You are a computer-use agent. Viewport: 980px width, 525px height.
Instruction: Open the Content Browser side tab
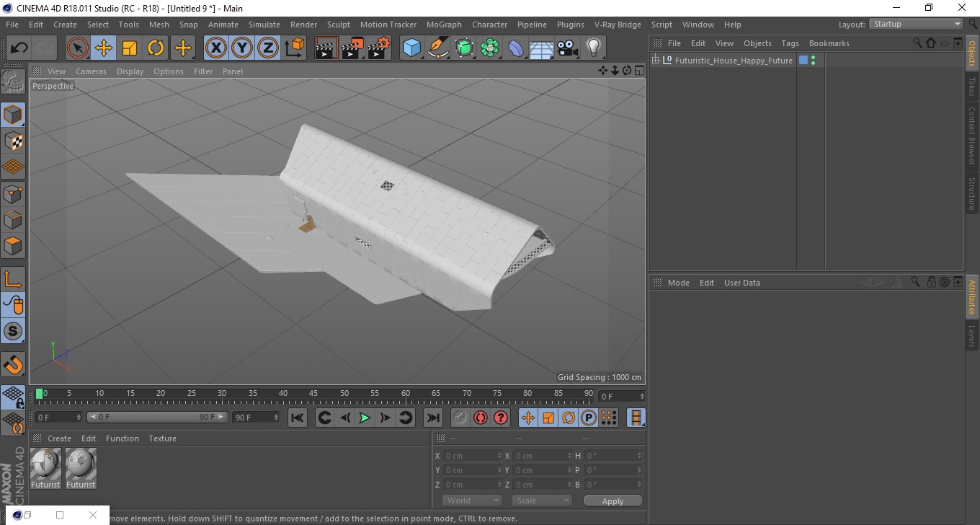click(x=972, y=136)
